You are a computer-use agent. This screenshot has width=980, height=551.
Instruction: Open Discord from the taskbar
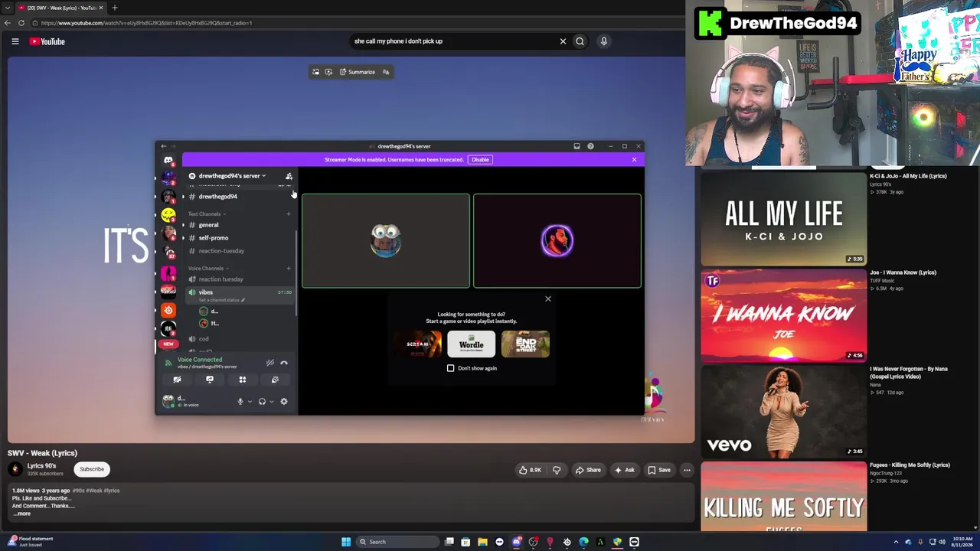[516, 542]
